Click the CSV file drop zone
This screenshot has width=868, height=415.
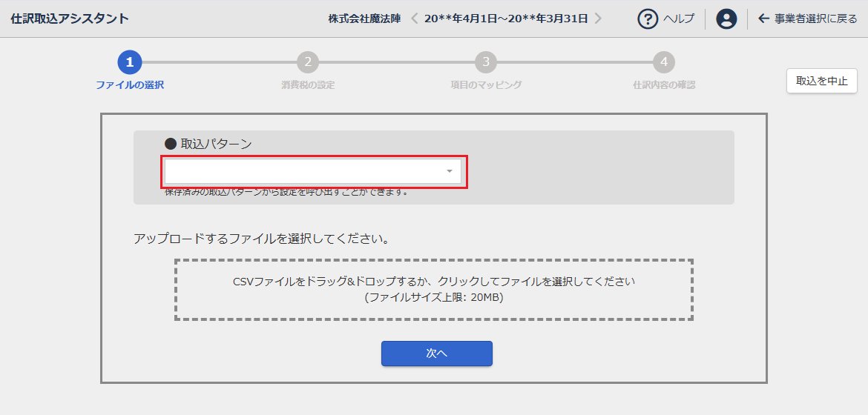[434, 290]
